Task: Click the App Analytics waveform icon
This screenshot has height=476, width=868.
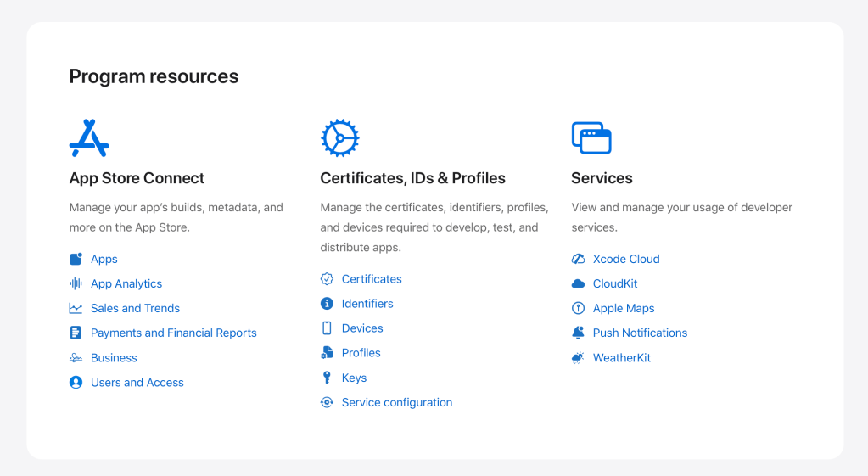Action: (x=76, y=284)
